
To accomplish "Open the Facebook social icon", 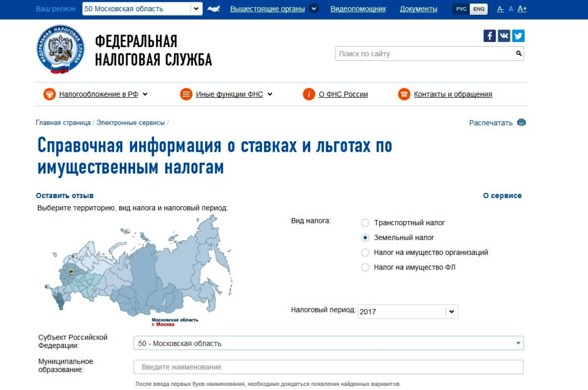I will 489,36.
